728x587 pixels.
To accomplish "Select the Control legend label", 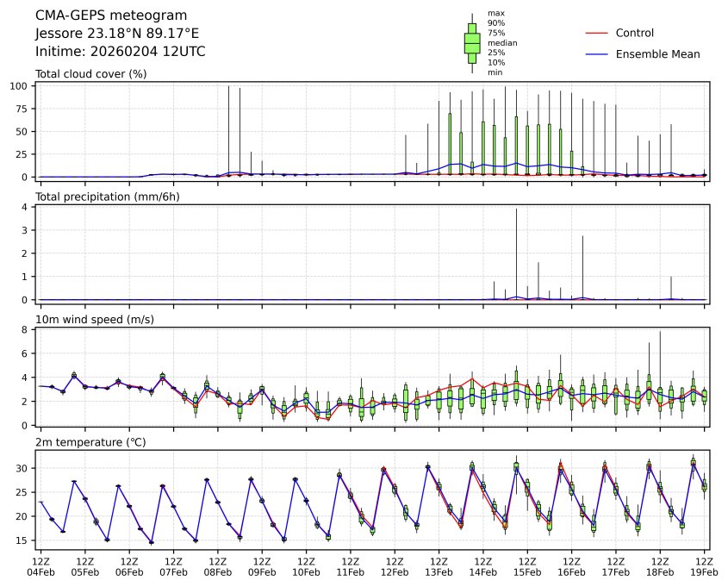I will (x=635, y=34).
